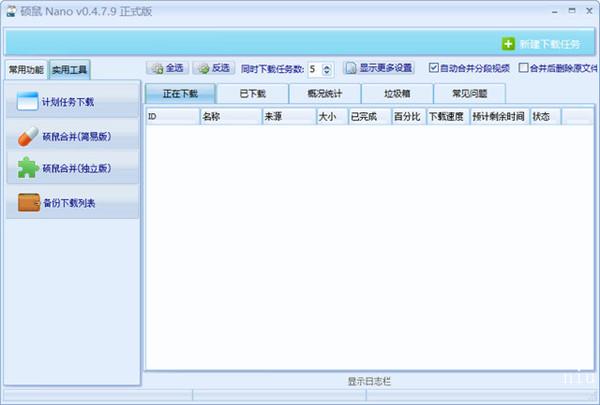
Task: Maximize the 硕鼠 Nano window
Action: [572, 11]
